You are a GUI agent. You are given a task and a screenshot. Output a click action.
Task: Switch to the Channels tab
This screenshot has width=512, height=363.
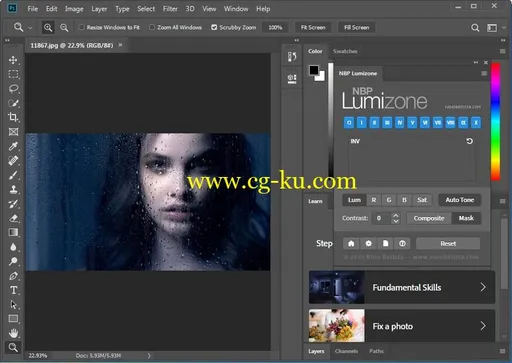pos(346,351)
